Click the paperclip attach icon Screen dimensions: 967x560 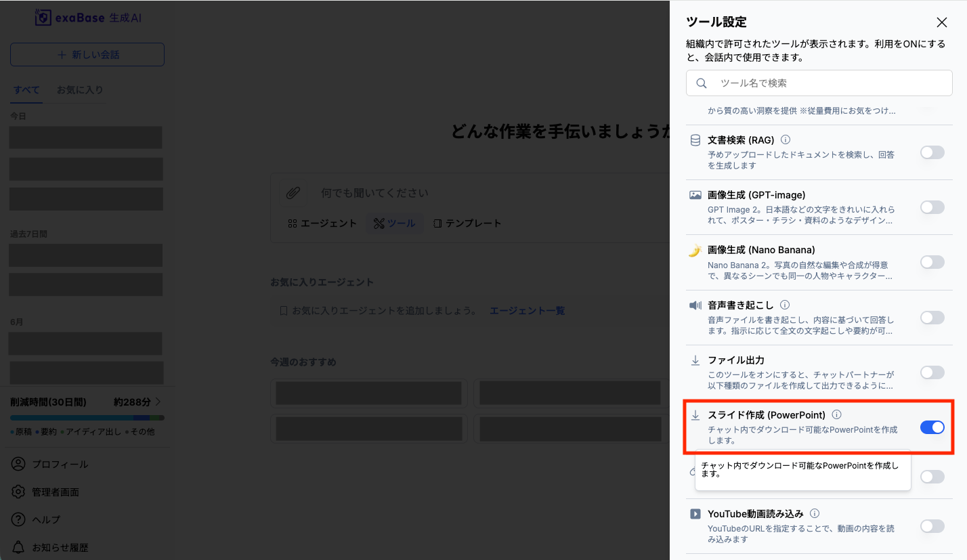click(293, 193)
